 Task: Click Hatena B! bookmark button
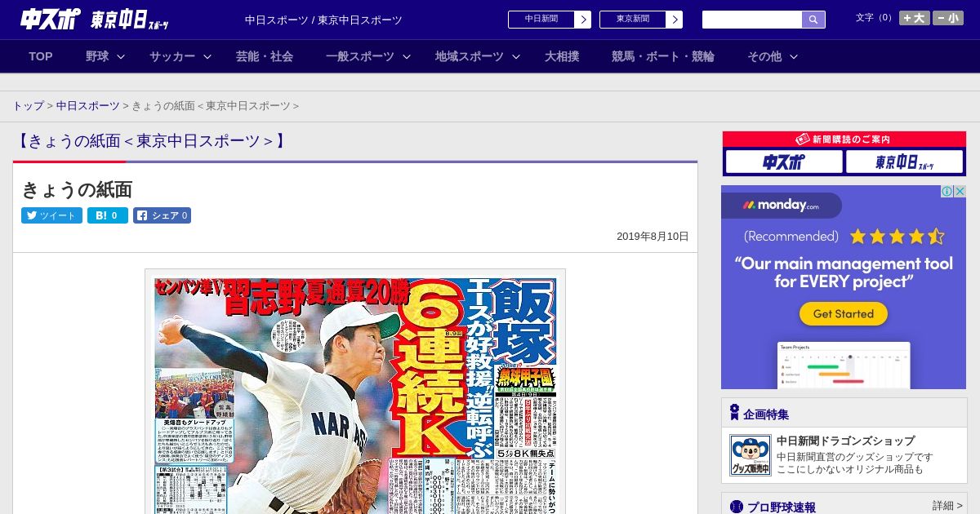[x=108, y=215]
